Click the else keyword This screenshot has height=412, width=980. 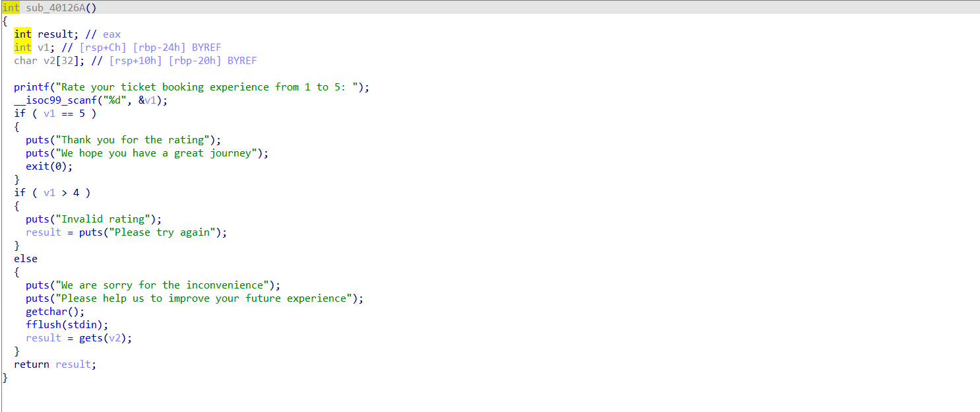pos(26,259)
